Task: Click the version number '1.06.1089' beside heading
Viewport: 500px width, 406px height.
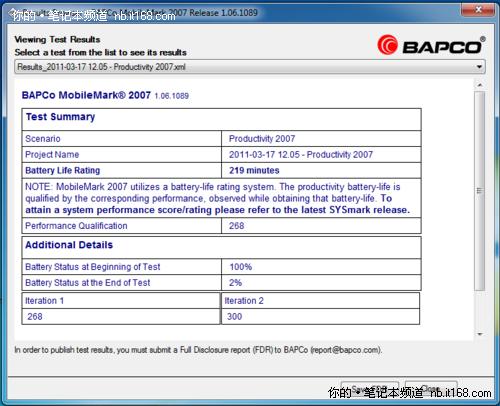Action: point(172,96)
